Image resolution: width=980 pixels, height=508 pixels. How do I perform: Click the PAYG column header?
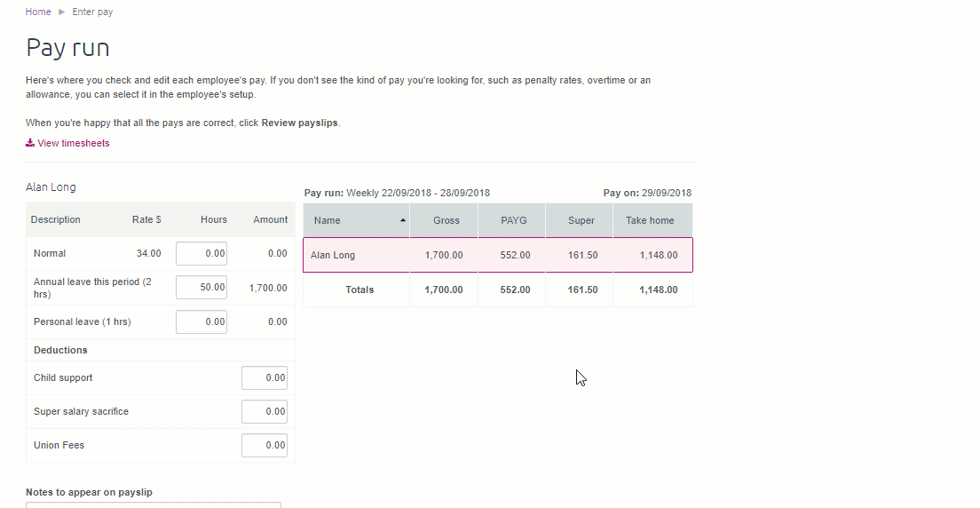[x=513, y=220]
